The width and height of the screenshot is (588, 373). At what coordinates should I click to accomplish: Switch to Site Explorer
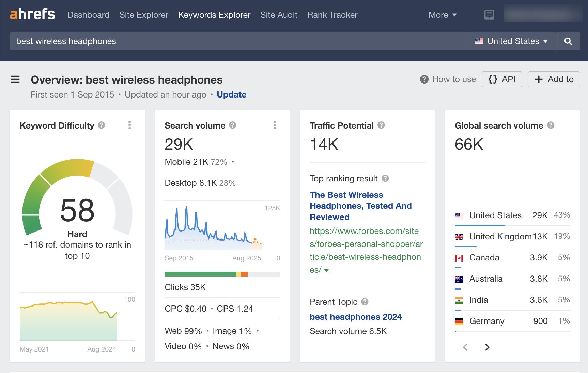point(143,15)
